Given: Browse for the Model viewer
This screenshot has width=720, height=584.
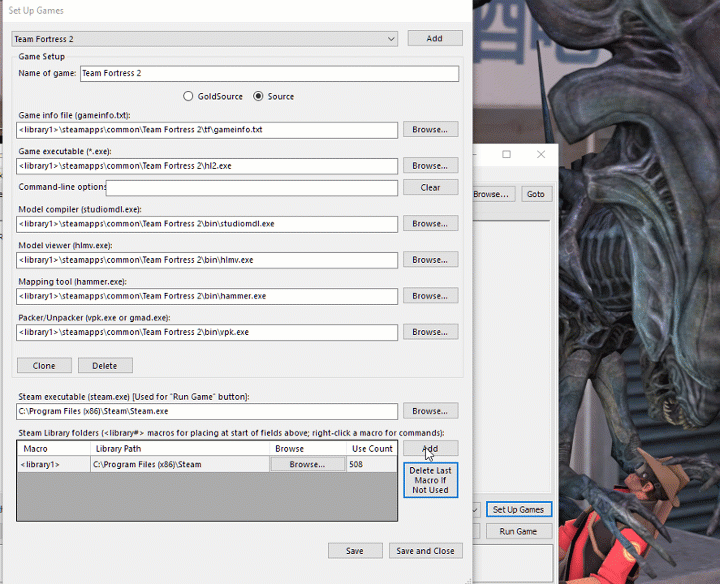Looking at the screenshot, I should point(430,260).
